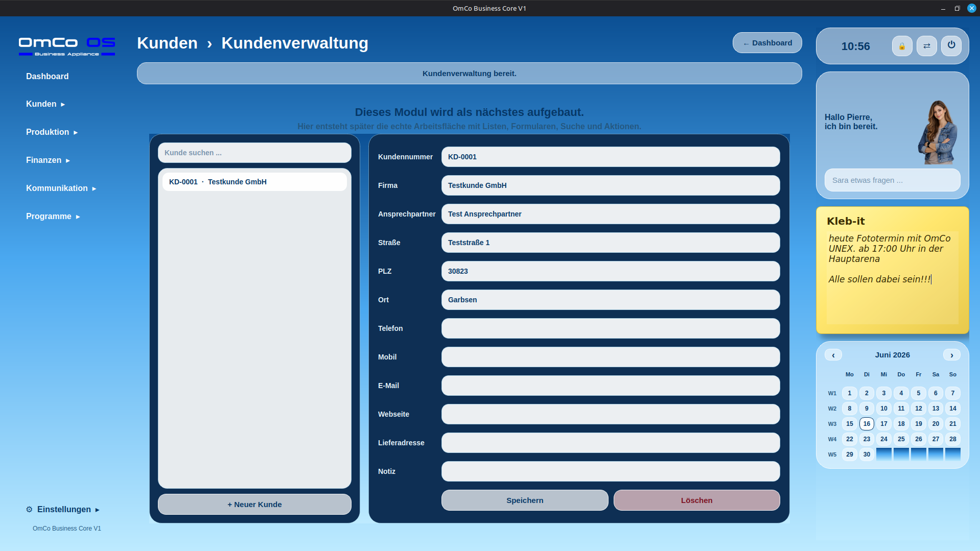Click Sara assistant avatar image
The width and height of the screenshot is (980, 551).
[938, 132]
